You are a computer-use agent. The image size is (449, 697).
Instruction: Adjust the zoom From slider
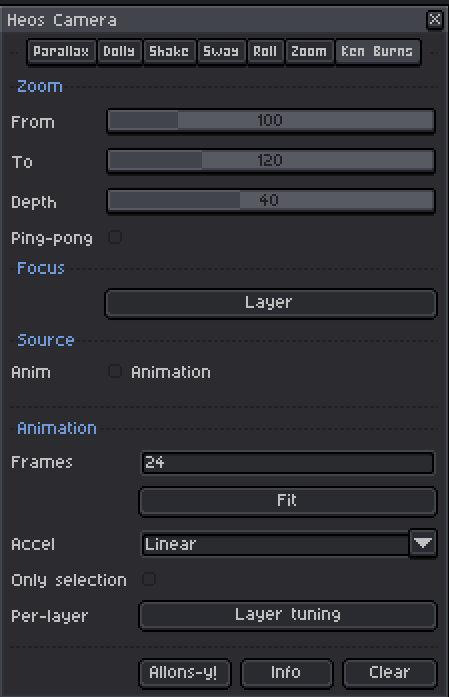coord(271,120)
